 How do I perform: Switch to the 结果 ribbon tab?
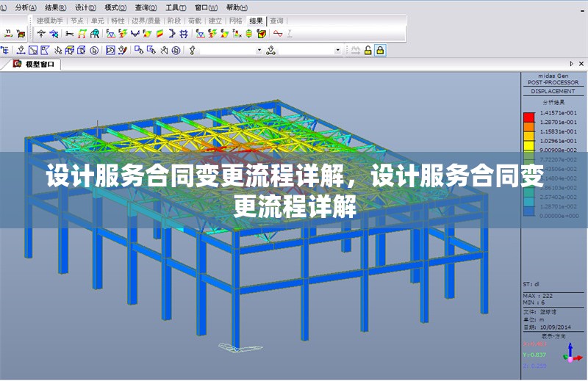[x=256, y=21]
